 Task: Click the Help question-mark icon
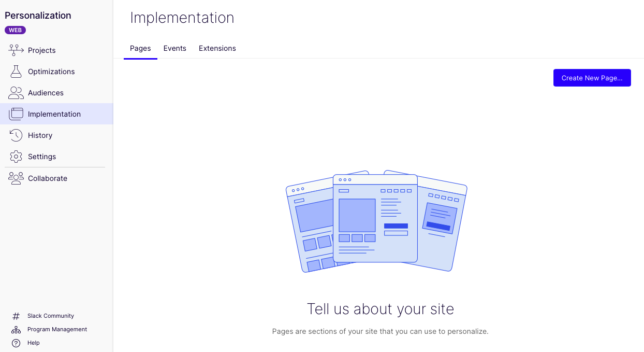tap(16, 343)
